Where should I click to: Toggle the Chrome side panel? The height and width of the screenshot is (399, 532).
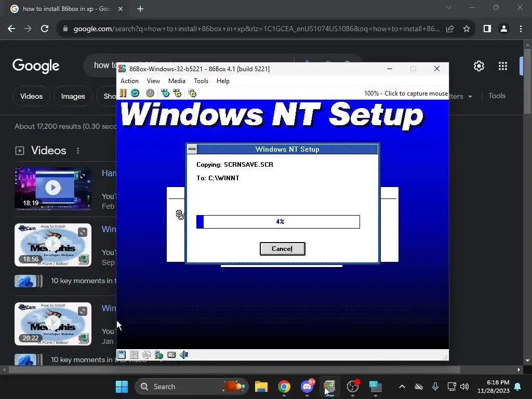[487, 29]
